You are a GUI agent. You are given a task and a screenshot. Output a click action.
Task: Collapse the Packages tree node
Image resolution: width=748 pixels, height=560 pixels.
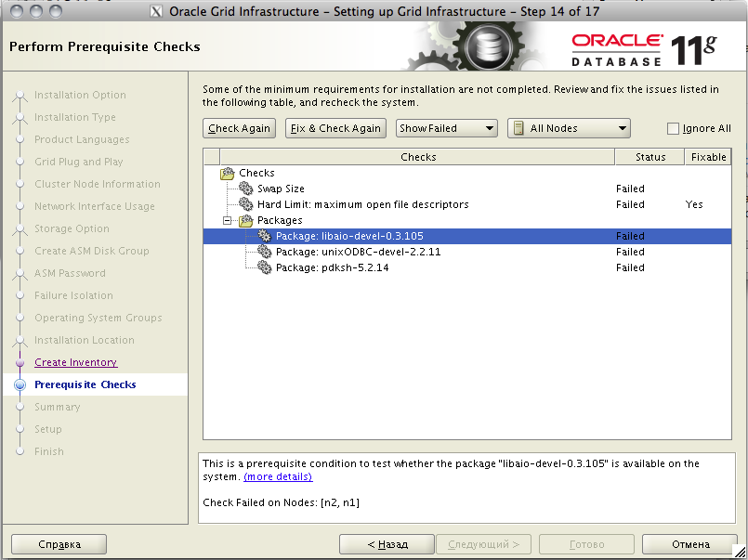(228, 221)
